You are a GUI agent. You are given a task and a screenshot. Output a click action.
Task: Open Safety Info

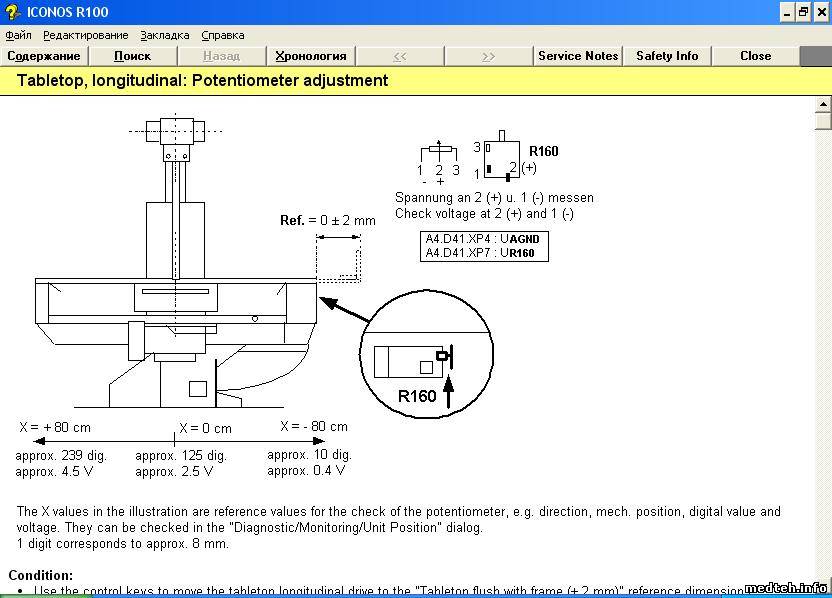(667, 56)
